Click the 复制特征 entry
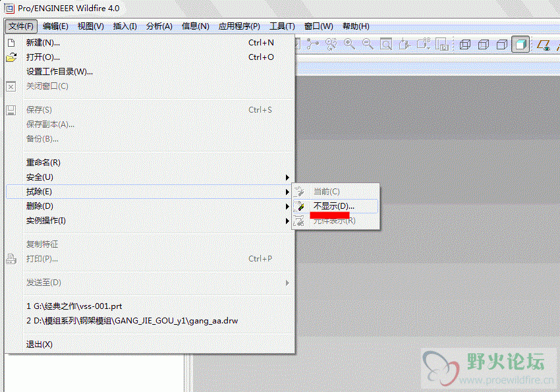 150,244
